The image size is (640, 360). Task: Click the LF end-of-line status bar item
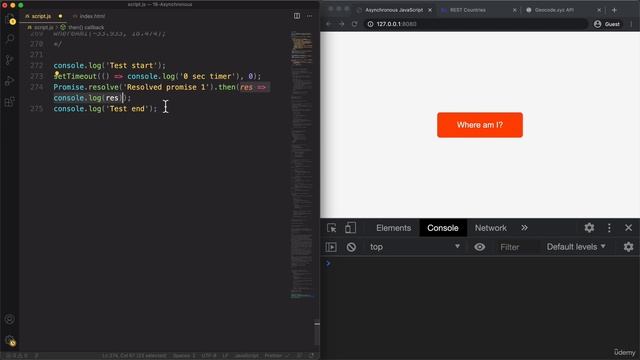pyautogui.click(x=225, y=356)
